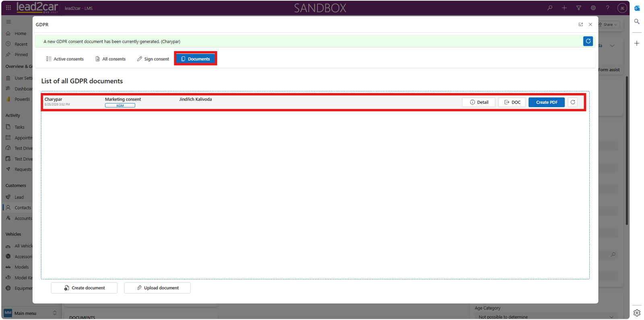Switch to Active consents tab
This screenshot has width=644, height=320.
pos(65,59)
